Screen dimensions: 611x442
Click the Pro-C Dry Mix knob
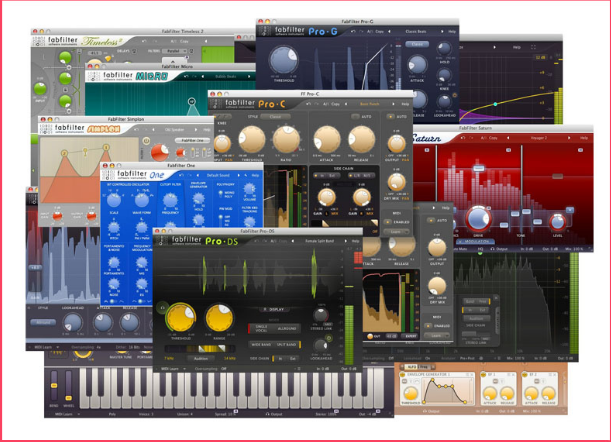[x=396, y=182]
